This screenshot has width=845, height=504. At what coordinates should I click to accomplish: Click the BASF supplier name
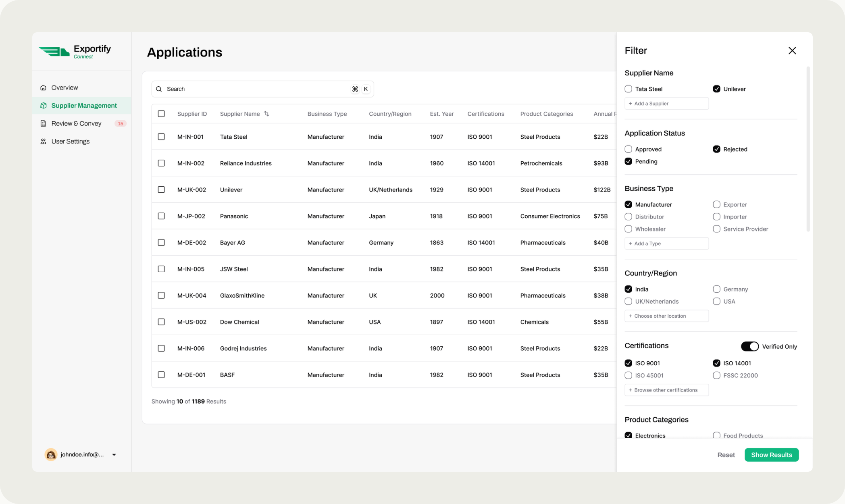(227, 375)
